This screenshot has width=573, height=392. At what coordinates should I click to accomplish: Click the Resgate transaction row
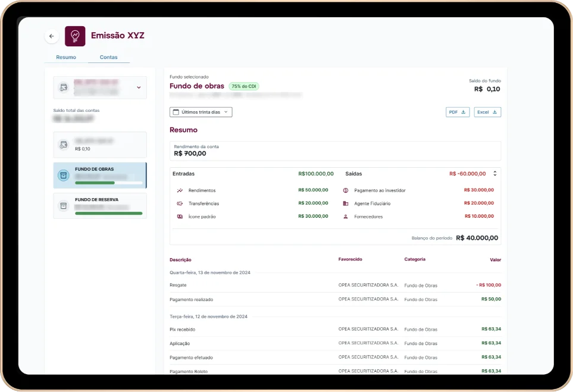pos(335,285)
